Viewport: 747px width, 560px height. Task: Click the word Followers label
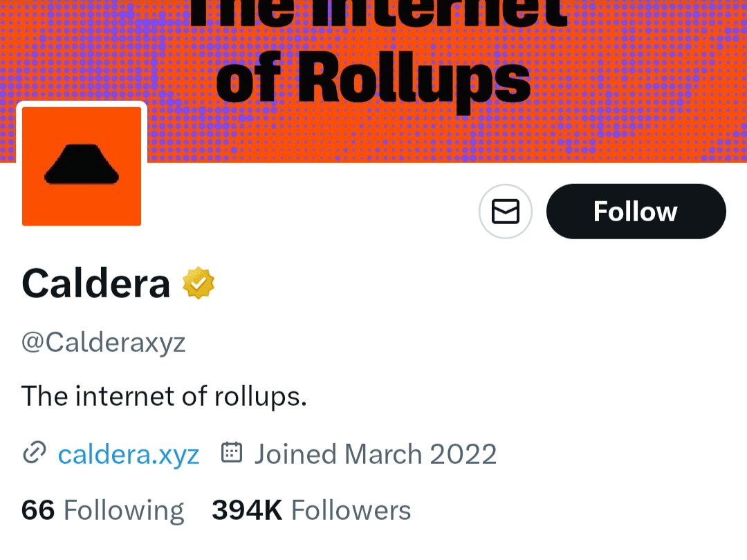pyautogui.click(x=351, y=510)
